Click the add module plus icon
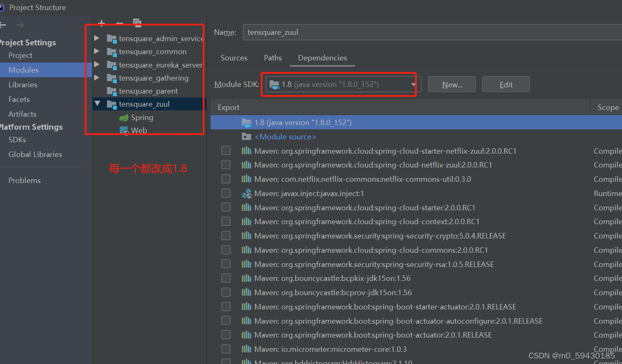This screenshot has height=364, width=622. click(x=101, y=23)
